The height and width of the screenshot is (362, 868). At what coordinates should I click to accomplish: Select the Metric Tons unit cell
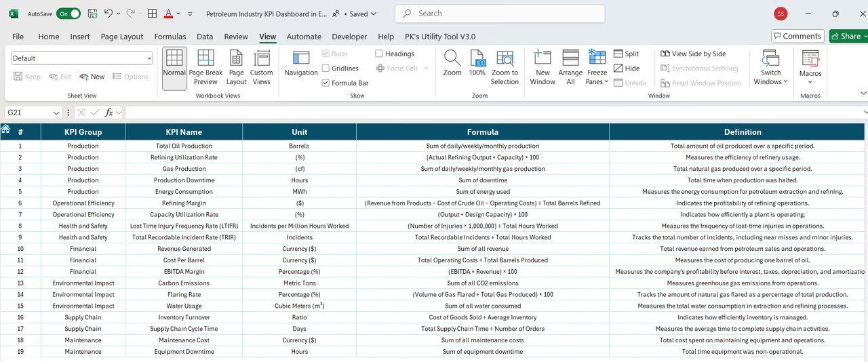299,283
